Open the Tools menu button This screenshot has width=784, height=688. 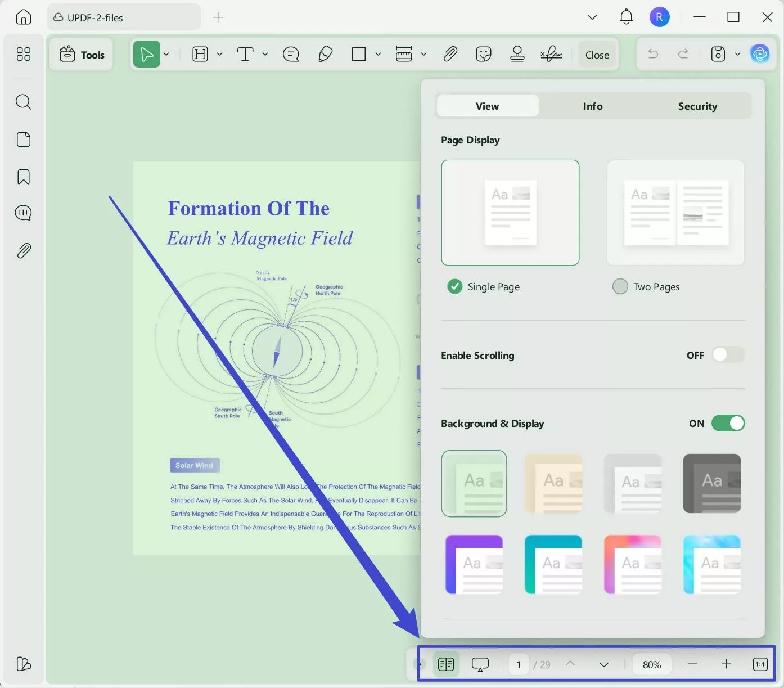[82, 55]
